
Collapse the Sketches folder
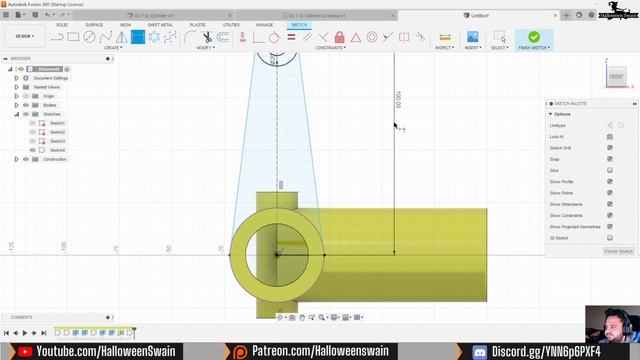(x=16, y=114)
